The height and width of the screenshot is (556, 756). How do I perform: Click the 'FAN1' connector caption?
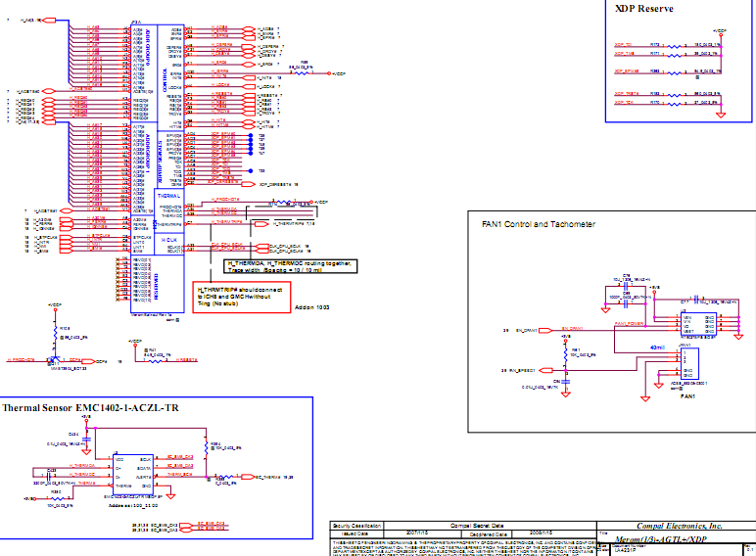point(687,396)
